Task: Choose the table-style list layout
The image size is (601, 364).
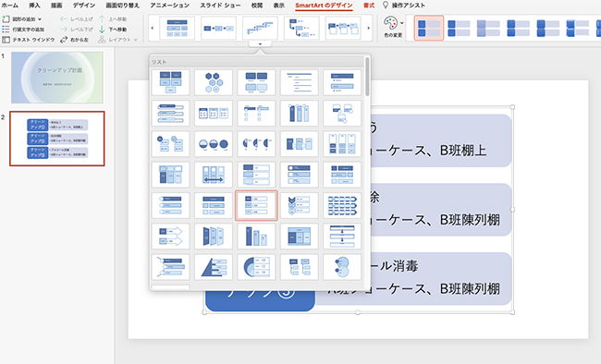Action: 300,236
